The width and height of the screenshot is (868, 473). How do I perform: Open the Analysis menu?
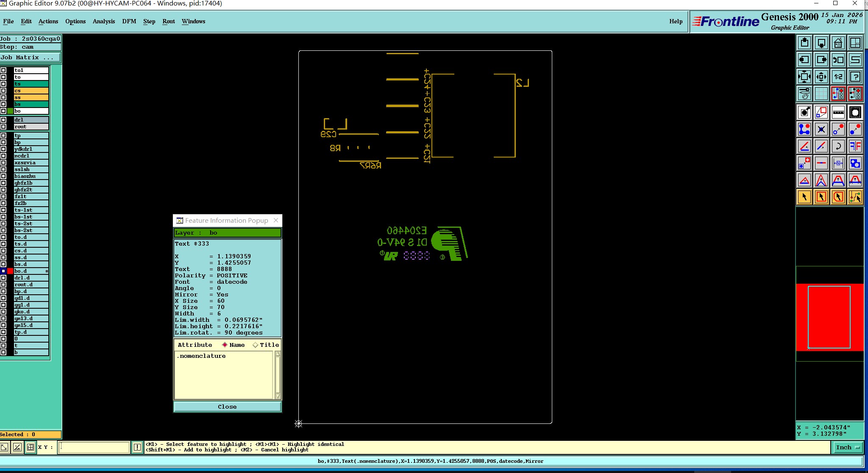[103, 21]
